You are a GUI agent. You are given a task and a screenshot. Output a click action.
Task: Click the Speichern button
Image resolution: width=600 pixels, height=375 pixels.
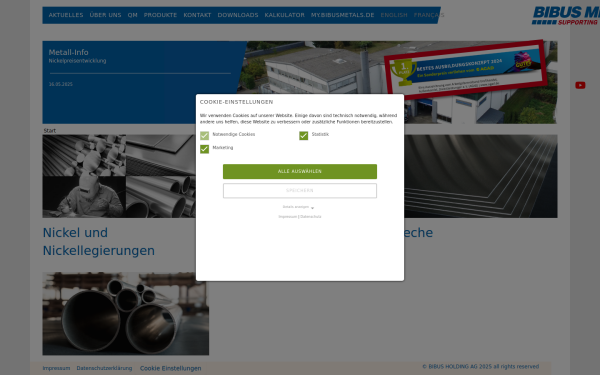[300, 191]
